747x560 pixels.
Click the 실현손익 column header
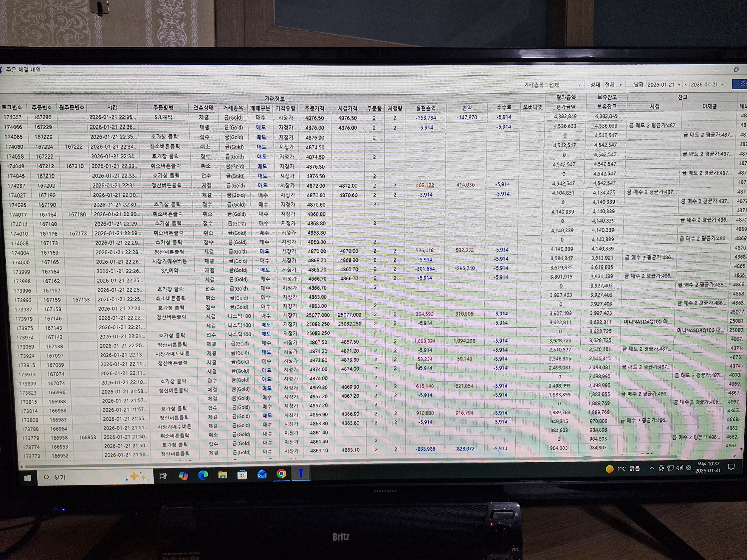click(x=426, y=108)
